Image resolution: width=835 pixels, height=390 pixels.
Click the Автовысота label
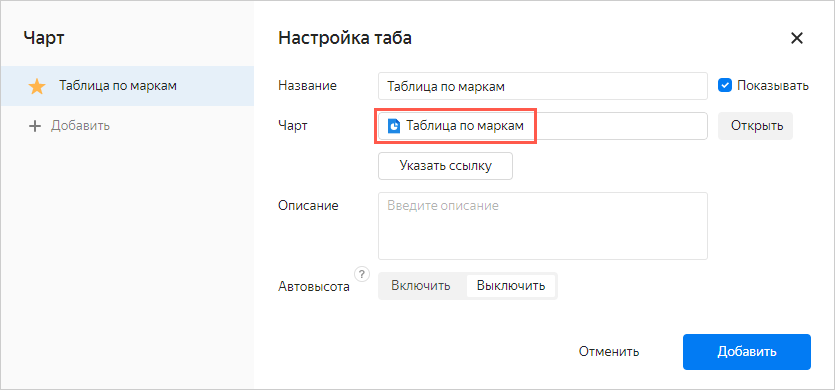(x=314, y=287)
